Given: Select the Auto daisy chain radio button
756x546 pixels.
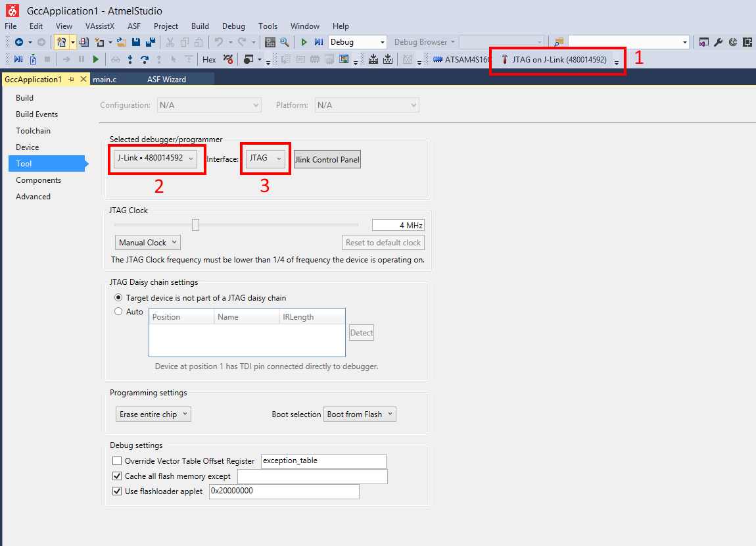Looking at the screenshot, I should pos(118,312).
